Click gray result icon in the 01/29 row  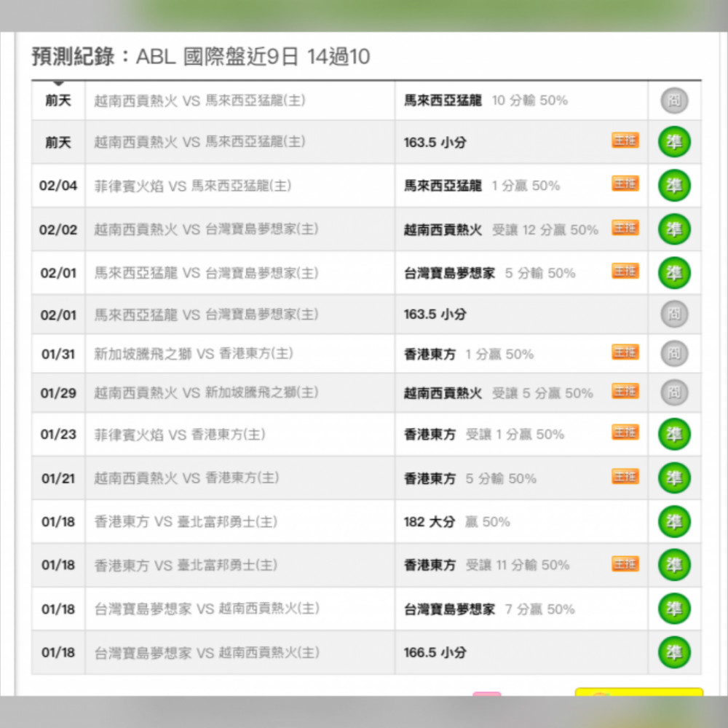click(674, 393)
